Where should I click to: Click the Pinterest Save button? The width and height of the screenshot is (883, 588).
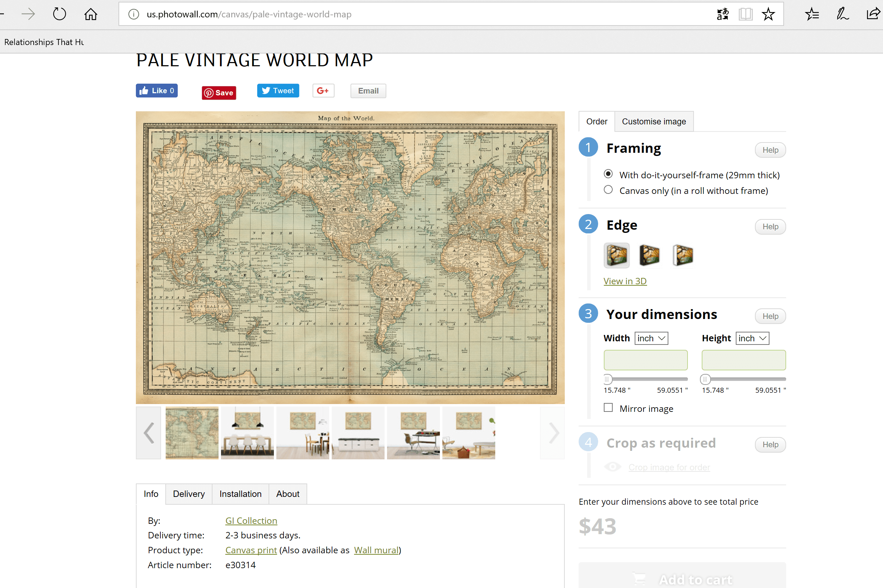tap(219, 93)
